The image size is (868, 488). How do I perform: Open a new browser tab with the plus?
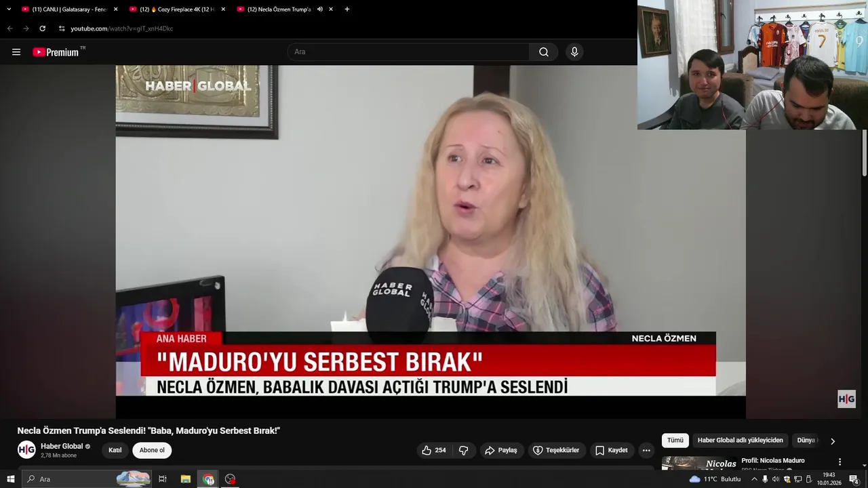(347, 9)
